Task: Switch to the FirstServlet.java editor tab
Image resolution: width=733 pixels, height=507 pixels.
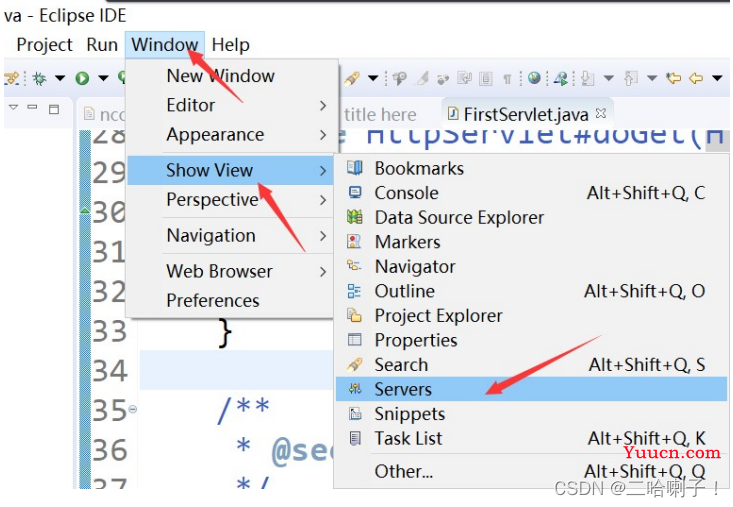Action: point(525,114)
